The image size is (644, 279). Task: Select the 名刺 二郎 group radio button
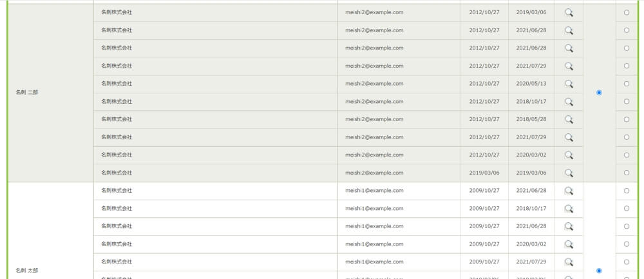599,93
